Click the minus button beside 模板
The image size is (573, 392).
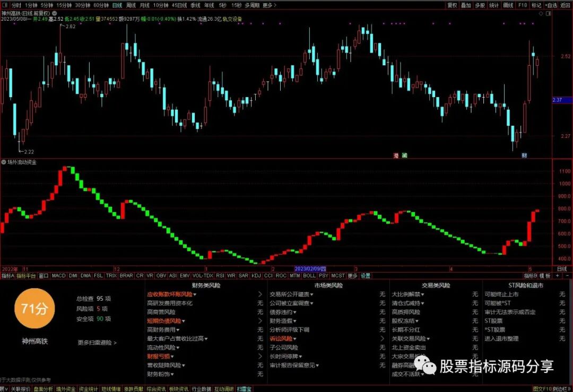coord(567,276)
